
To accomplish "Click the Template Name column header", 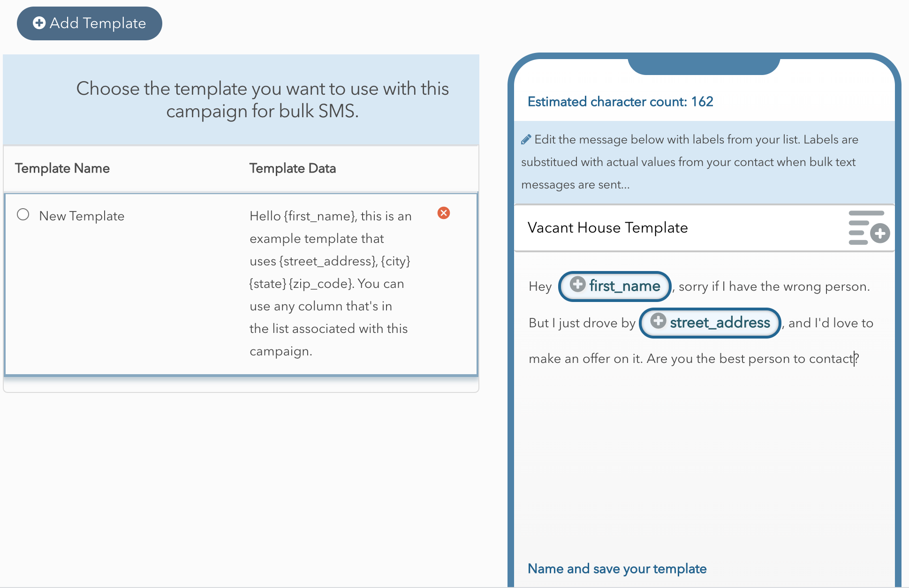I will pos(62,168).
